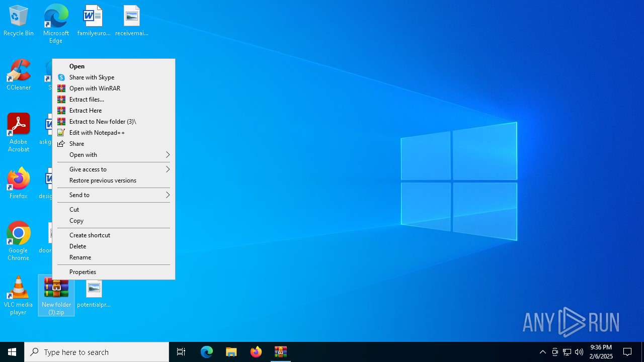
Task: Click the Skype icon beside Share with Skype
Action: coord(61,77)
